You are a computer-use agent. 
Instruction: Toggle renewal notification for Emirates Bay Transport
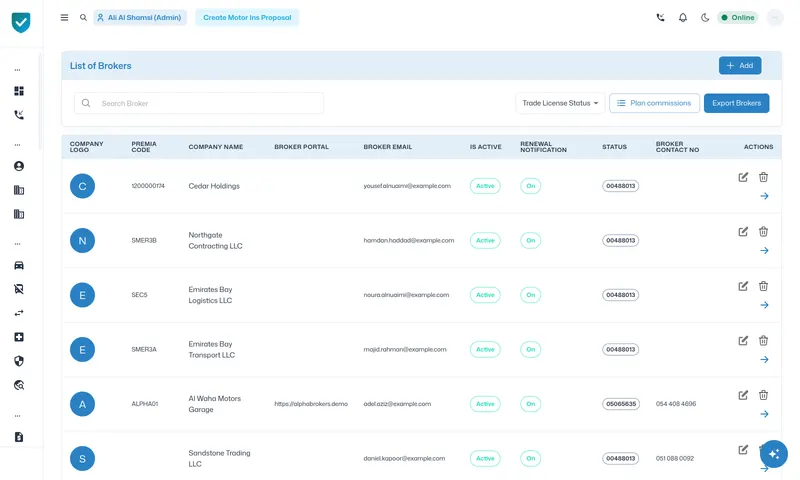tap(531, 350)
